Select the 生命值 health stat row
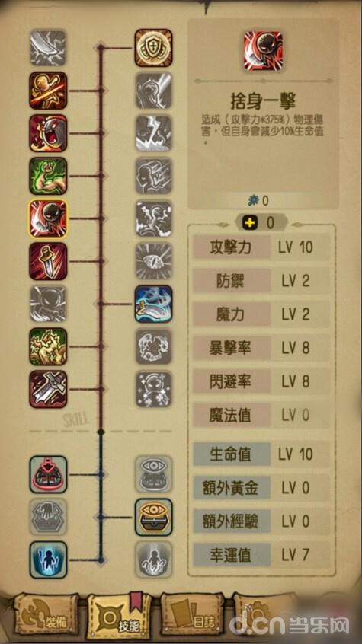 [261, 454]
